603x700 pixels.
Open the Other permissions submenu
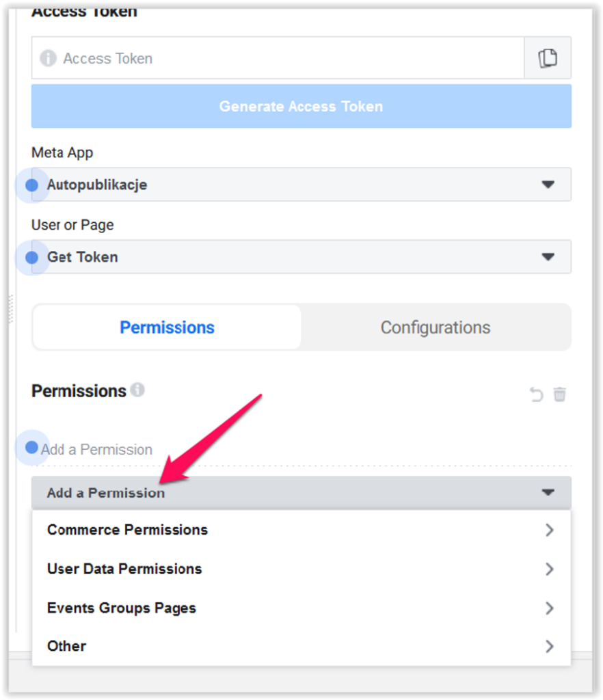click(301, 646)
